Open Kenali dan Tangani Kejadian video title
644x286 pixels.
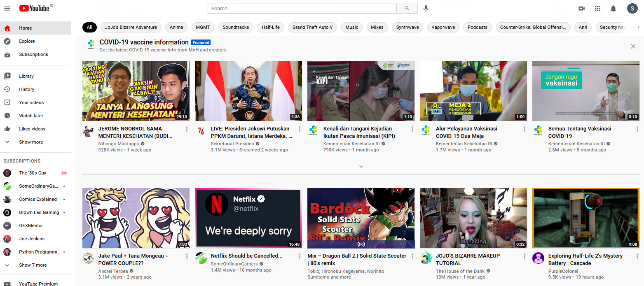357,132
